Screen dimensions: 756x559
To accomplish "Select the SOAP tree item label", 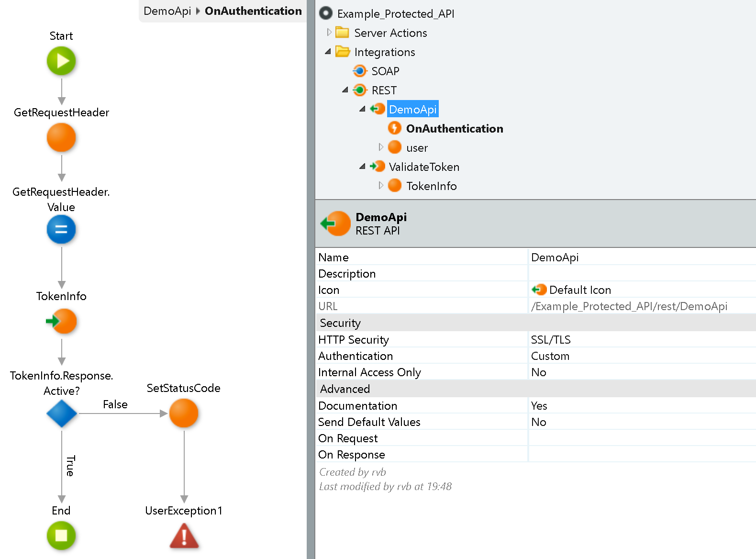I will pyautogui.click(x=385, y=71).
